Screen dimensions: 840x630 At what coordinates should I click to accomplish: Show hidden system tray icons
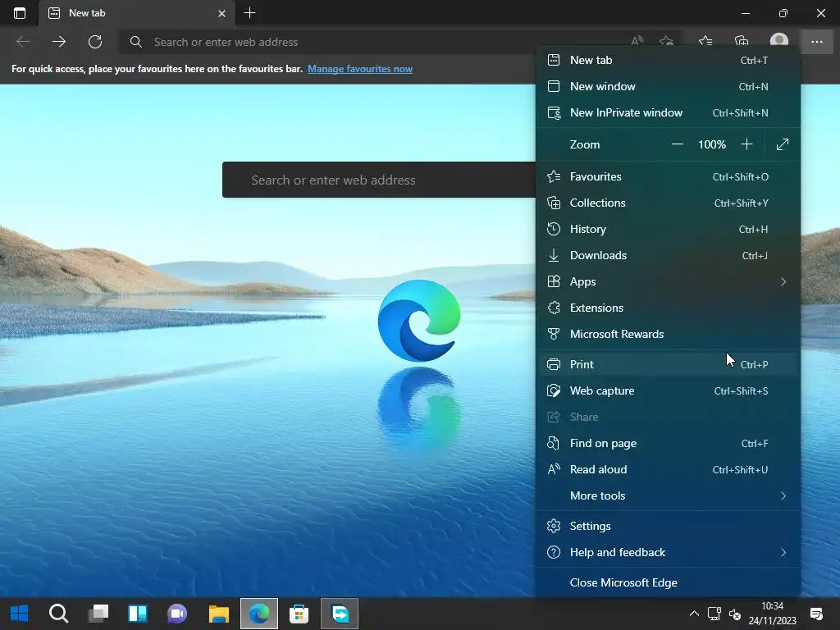(x=694, y=614)
